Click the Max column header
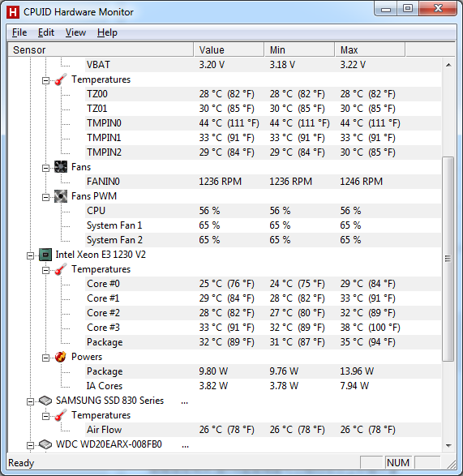This screenshot has height=476, width=463. (370, 49)
